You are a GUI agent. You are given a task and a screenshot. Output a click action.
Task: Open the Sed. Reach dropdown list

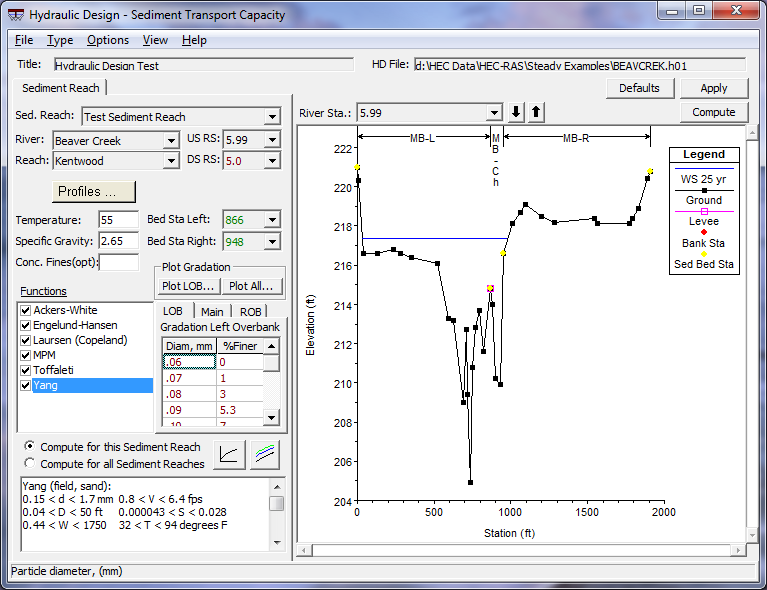tap(272, 117)
